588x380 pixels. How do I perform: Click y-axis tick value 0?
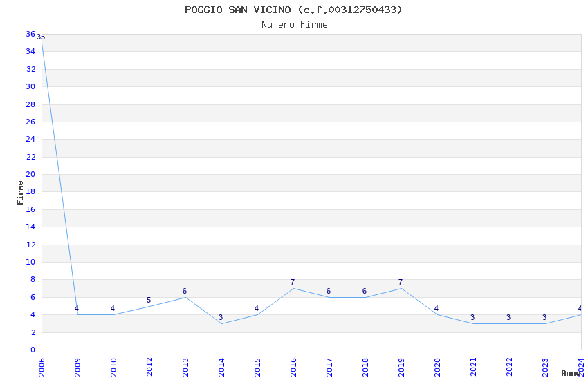point(33,350)
